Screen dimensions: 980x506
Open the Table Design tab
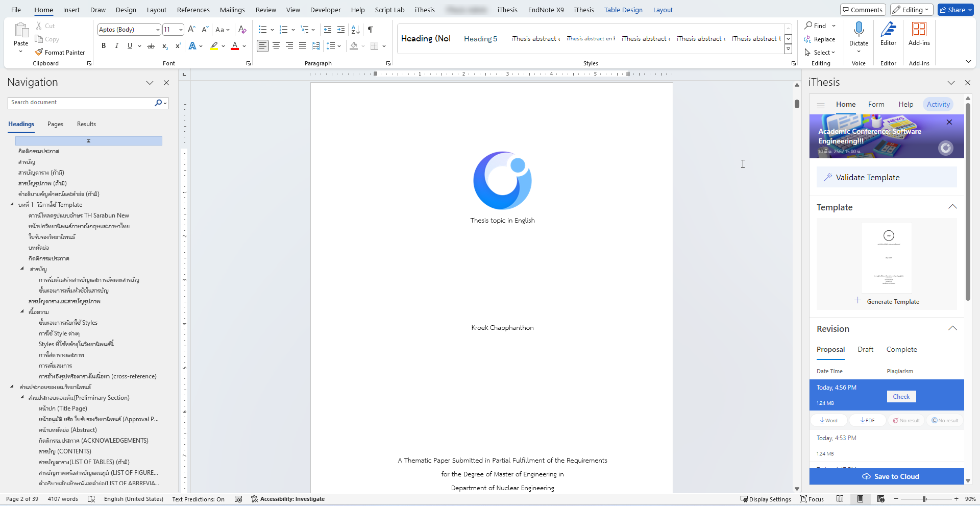pos(623,10)
